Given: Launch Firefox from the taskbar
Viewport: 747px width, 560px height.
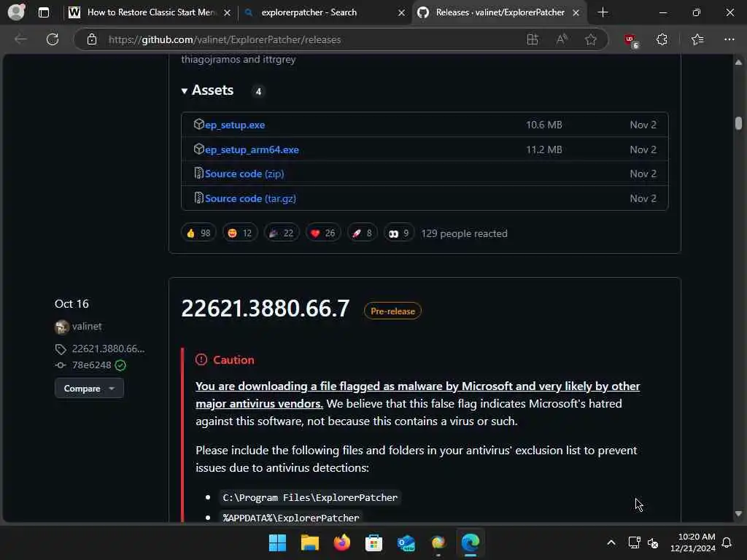Looking at the screenshot, I should [x=341, y=542].
